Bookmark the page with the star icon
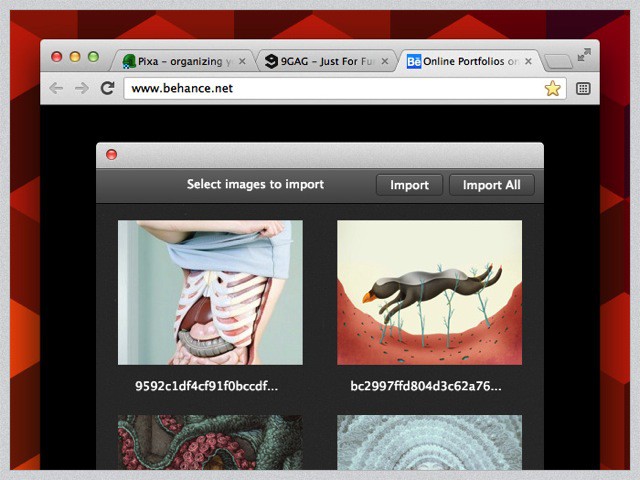The height and width of the screenshot is (480, 640). coord(552,88)
